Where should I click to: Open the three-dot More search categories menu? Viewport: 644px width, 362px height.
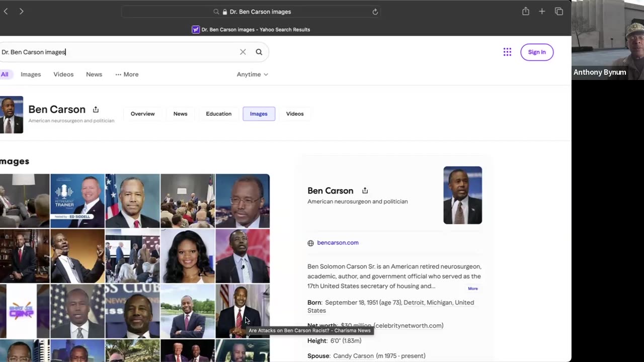(x=127, y=74)
